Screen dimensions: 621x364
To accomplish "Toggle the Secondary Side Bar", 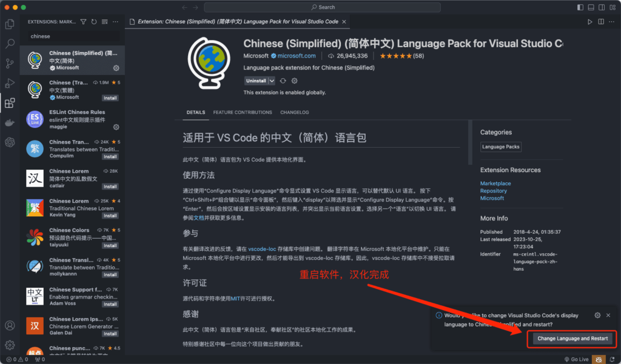I will (x=601, y=6).
